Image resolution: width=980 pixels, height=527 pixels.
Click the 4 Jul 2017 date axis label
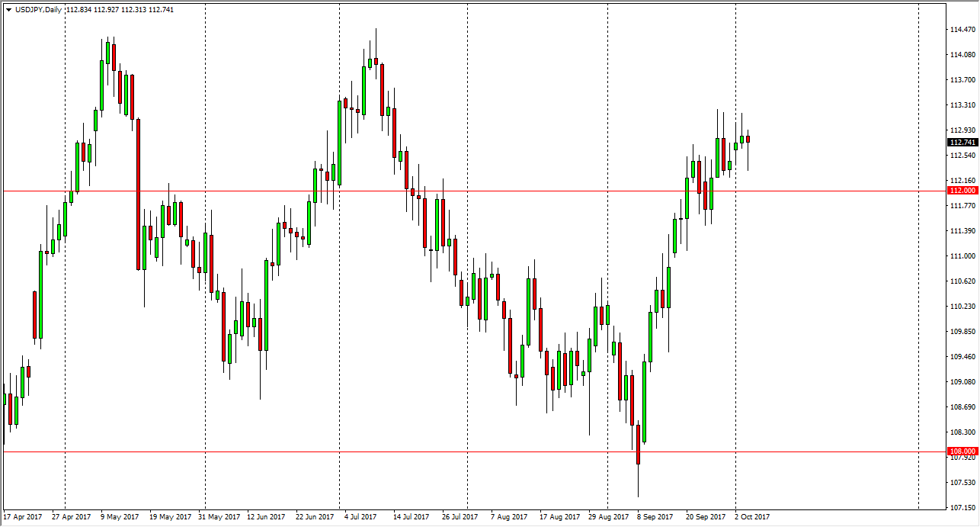point(360,516)
